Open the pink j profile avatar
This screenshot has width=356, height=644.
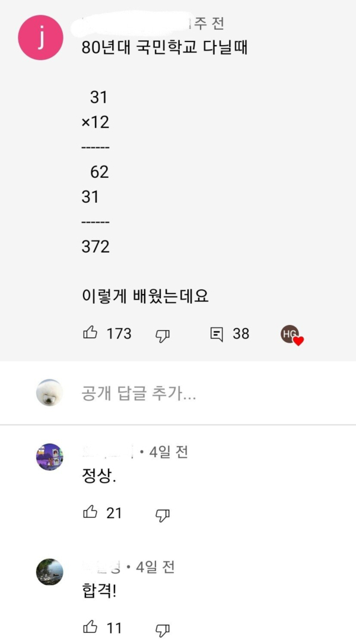pos(40,37)
